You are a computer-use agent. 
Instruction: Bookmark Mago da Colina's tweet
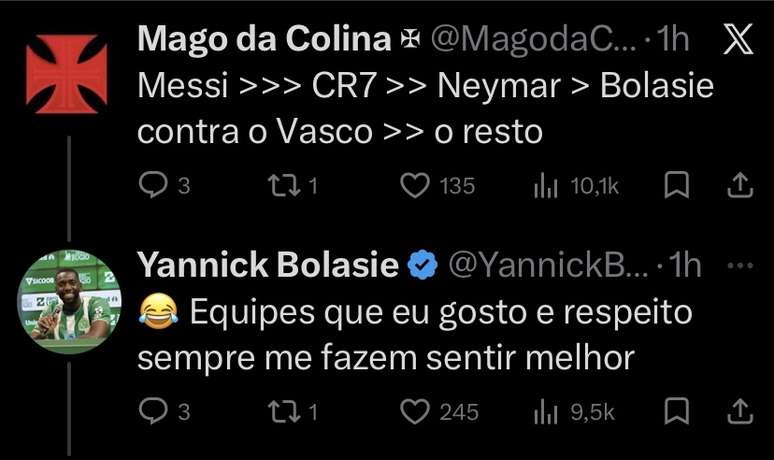click(676, 185)
